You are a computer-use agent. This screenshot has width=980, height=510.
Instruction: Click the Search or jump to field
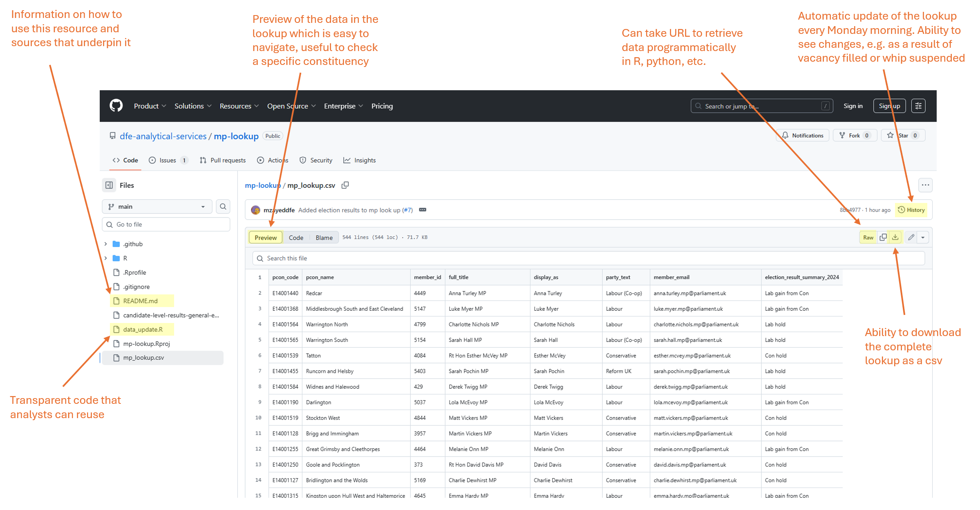point(762,106)
